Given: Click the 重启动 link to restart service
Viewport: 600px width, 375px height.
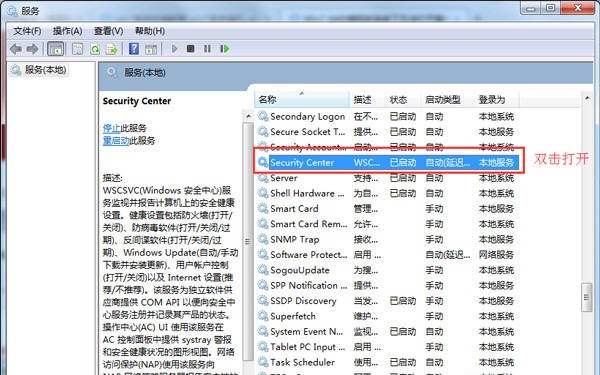Looking at the screenshot, I should tap(116, 141).
